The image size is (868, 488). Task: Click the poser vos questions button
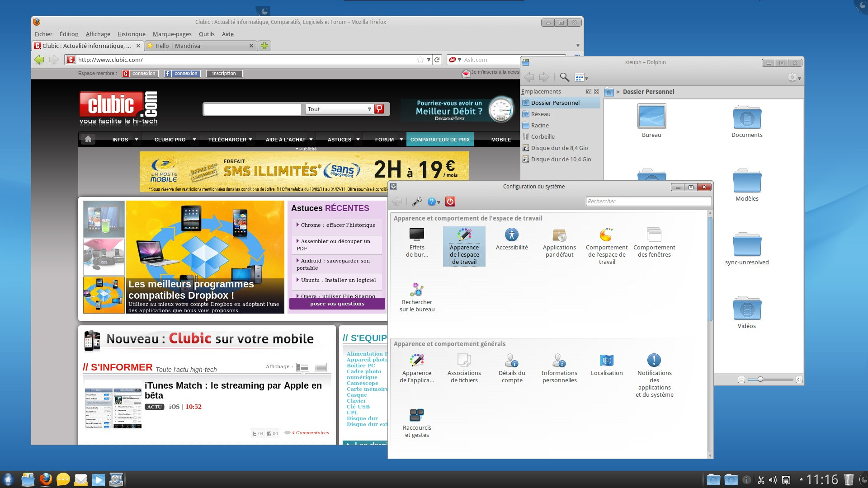click(337, 303)
